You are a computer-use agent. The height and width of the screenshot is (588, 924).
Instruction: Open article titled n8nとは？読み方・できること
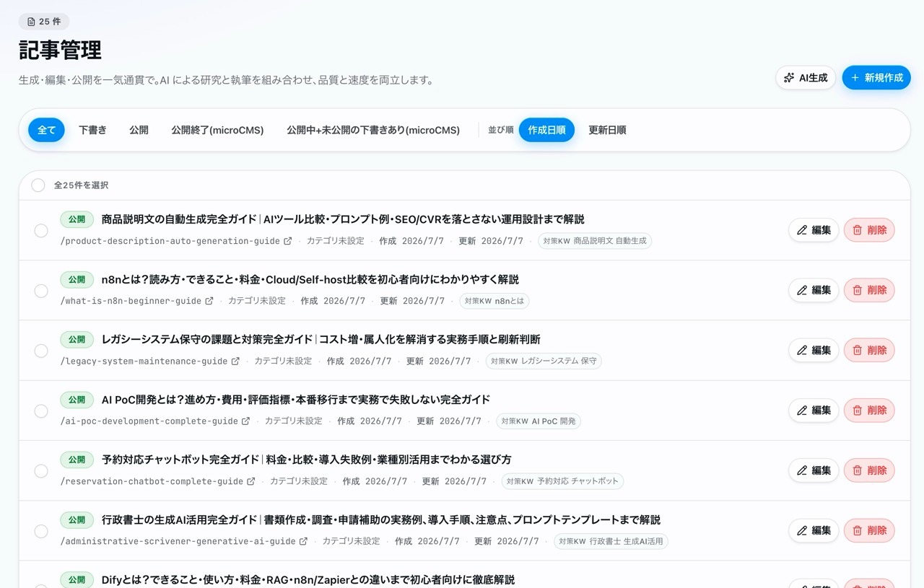click(x=310, y=280)
